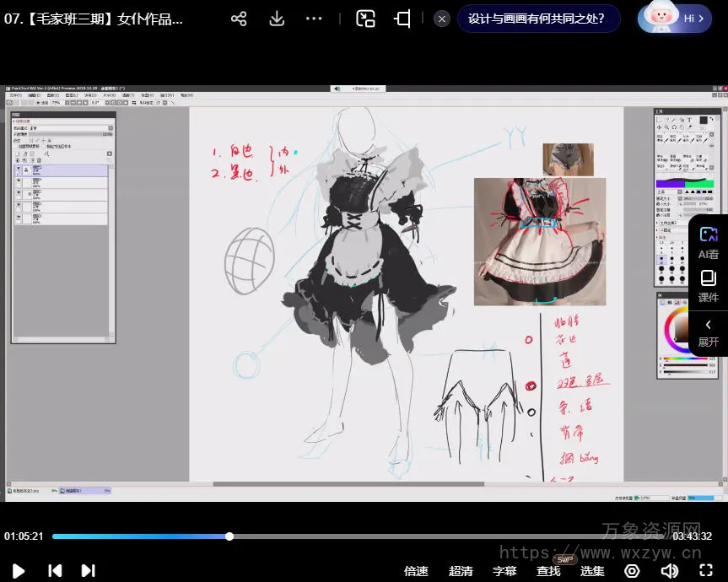
Task: Skip to the next video
Action: 88,571
